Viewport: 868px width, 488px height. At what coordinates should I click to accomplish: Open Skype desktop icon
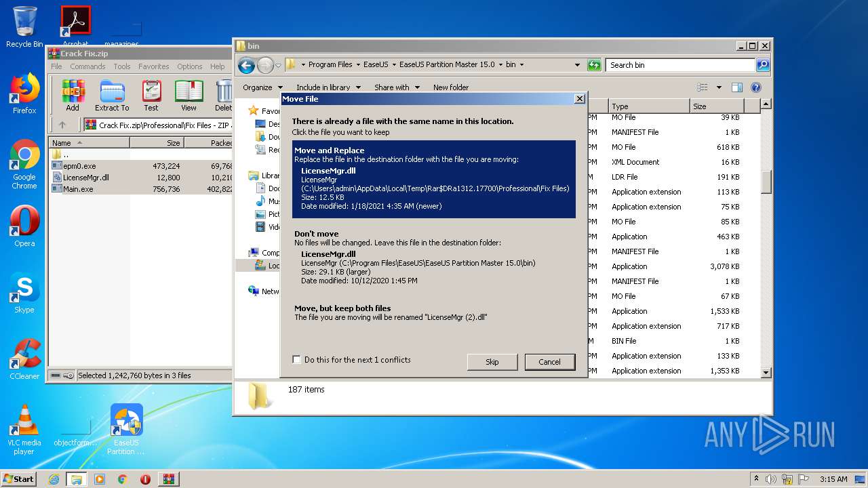click(24, 293)
